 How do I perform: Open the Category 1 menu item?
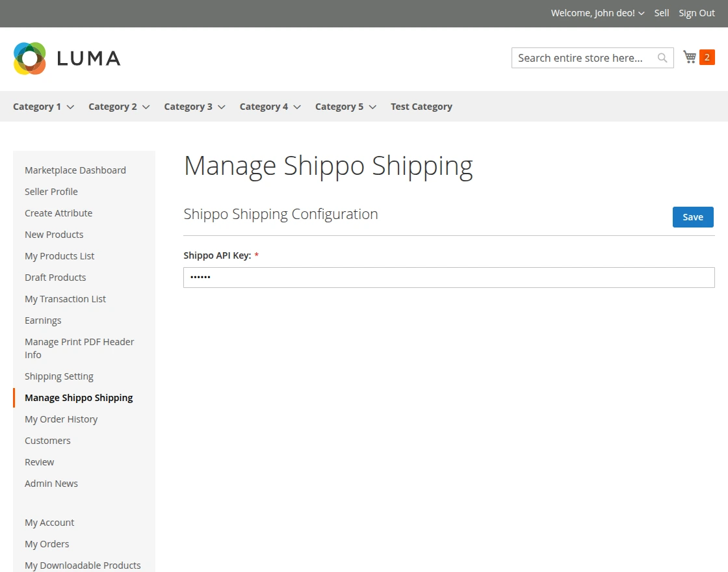coord(37,107)
